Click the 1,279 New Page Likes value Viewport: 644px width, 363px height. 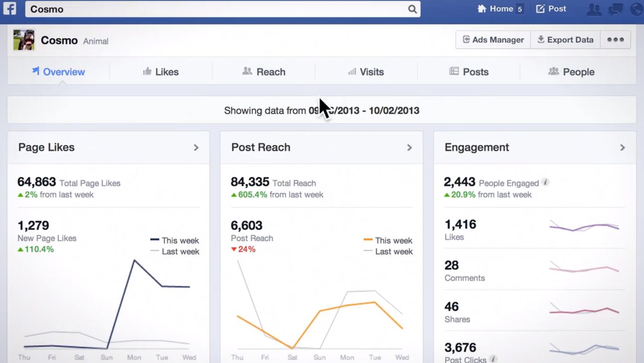pos(33,226)
